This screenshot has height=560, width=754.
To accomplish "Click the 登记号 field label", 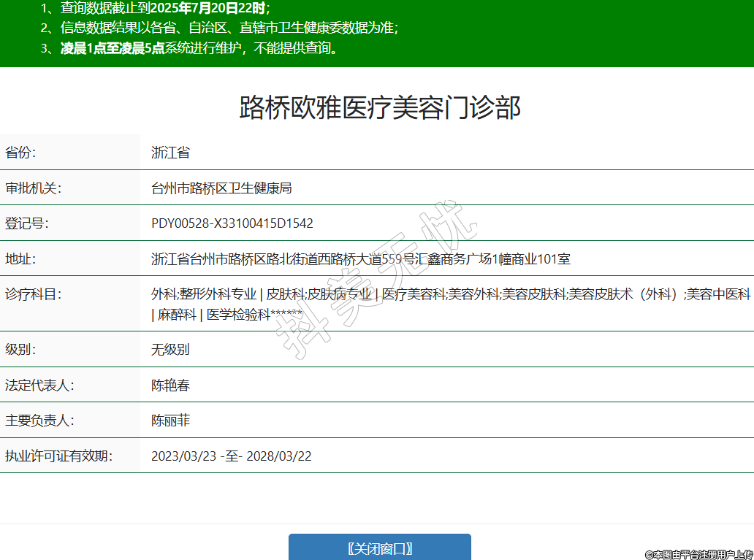I will (27, 223).
